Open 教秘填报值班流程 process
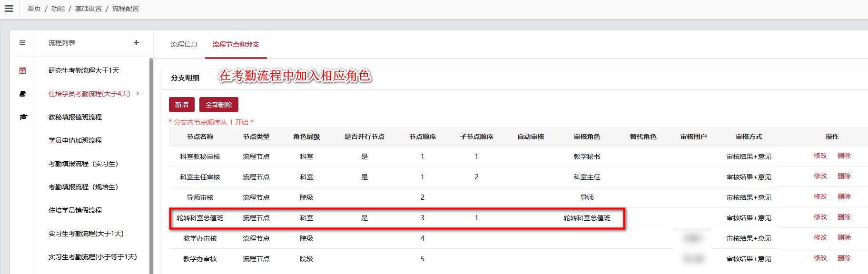 pos(75,117)
